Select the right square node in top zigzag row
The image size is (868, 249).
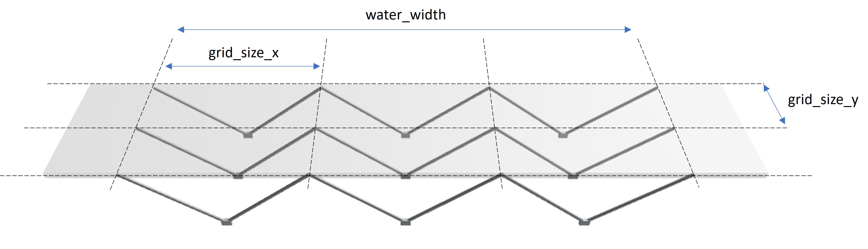click(x=563, y=135)
